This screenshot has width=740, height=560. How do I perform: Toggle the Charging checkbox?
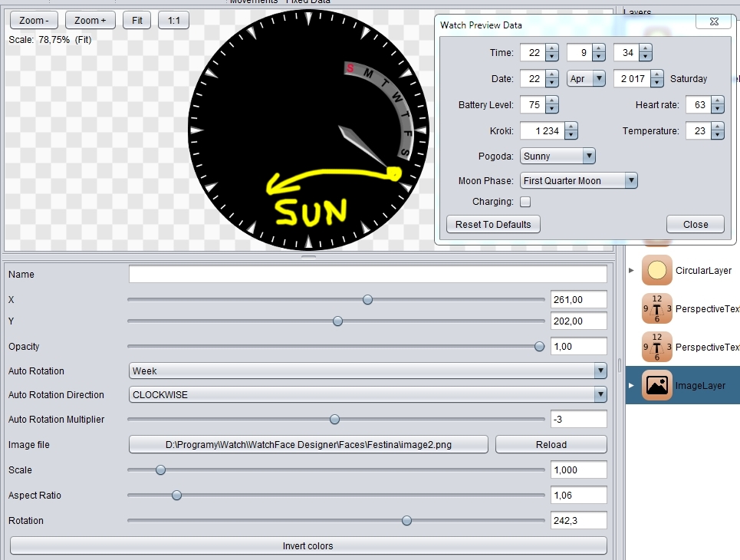pos(525,202)
